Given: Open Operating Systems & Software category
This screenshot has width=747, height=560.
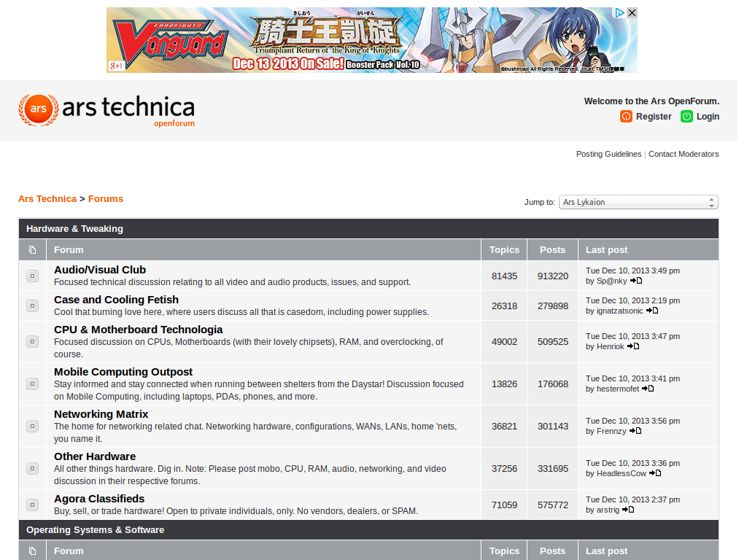Looking at the screenshot, I should (x=96, y=530).
